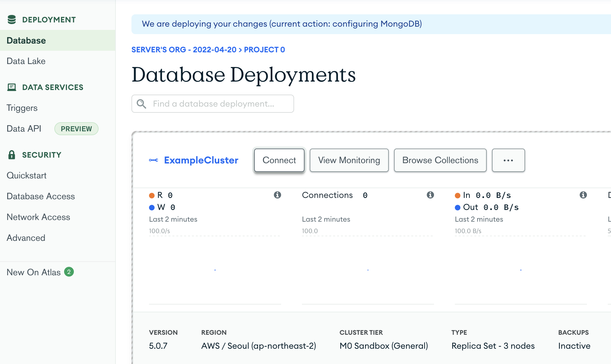Click the 100.0 B/s scale label
This screenshot has height=364, width=611.
(x=468, y=231)
